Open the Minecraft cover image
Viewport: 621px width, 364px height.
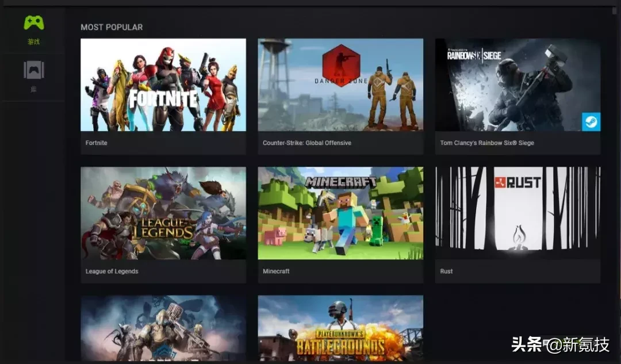point(340,213)
